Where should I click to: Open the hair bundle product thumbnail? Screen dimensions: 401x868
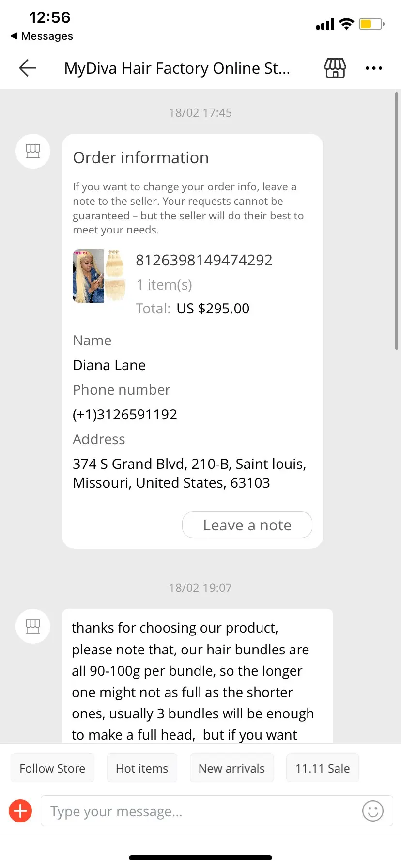pos(99,276)
